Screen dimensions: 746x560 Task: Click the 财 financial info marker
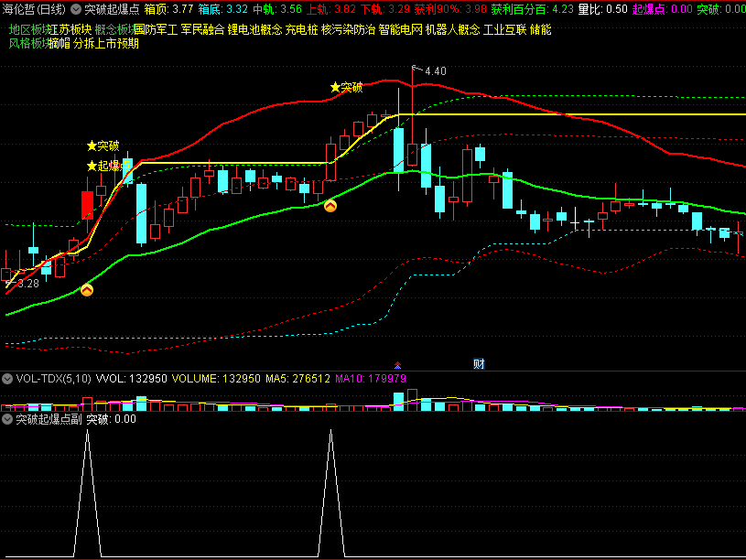(479, 364)
